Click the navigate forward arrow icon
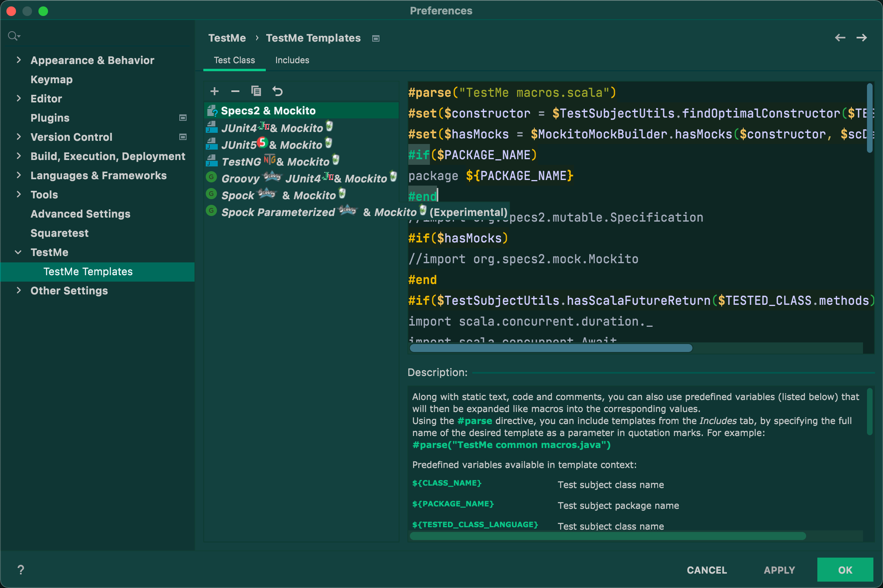Image resolution: width=883 pixels, height=588 pixels. [x=862, y=38]
